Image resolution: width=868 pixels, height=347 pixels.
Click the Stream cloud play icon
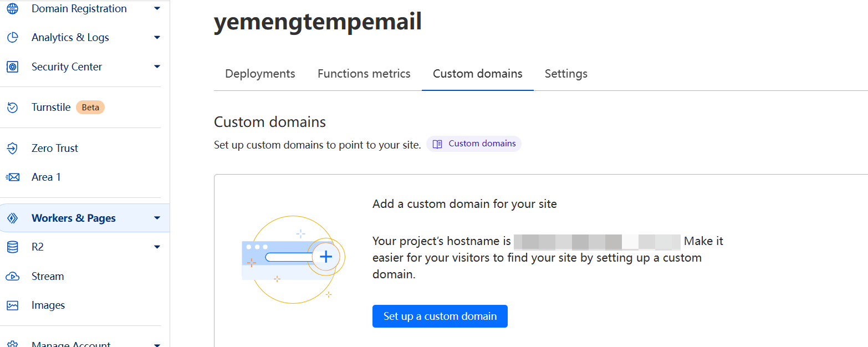click(x=12, y=277)
